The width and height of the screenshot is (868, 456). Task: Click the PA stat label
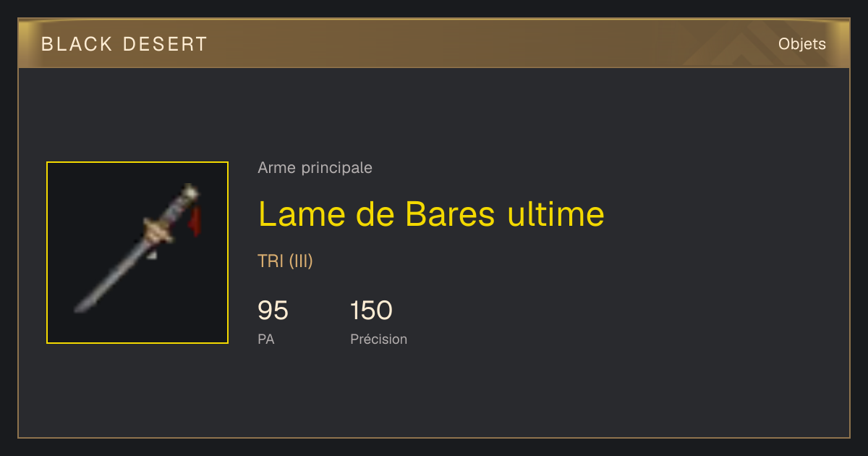265,339
